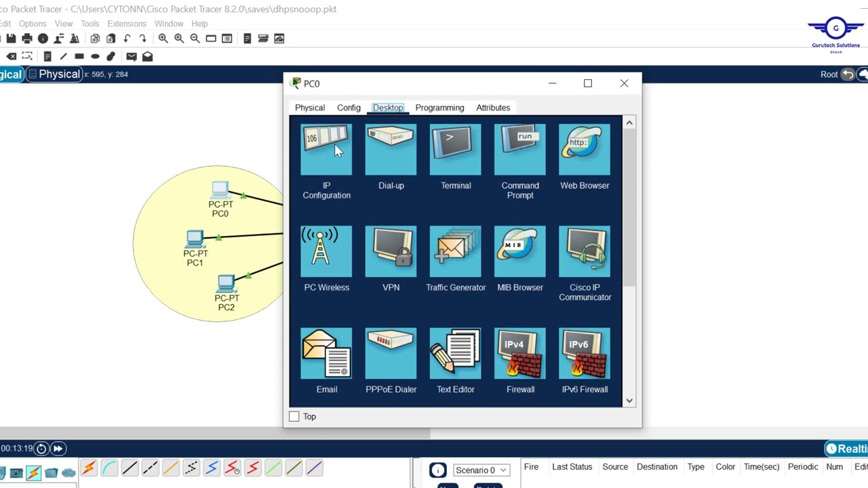Select the PC0 device on workspace
The image size is (868, 488).
click(x=220, y=189)
